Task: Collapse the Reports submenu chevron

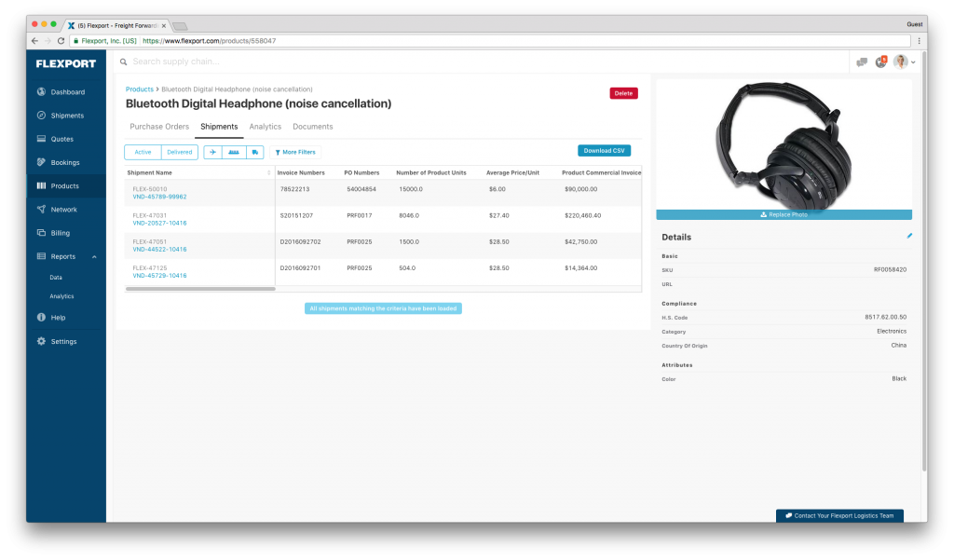Action: point(94,257)
